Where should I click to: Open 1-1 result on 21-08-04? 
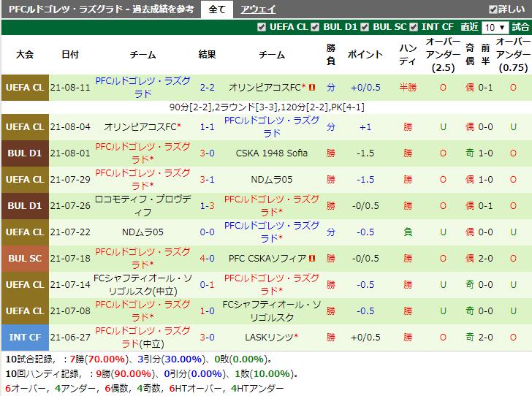click(x=207, y=127)
